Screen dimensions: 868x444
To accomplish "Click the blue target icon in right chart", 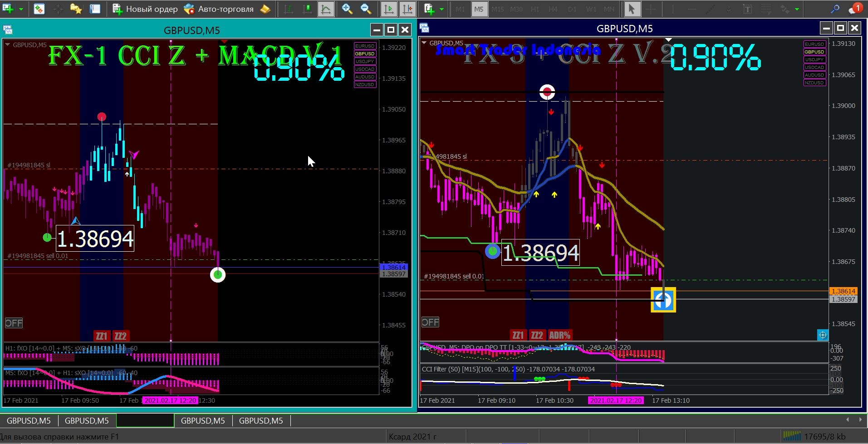I will [823, 335].
